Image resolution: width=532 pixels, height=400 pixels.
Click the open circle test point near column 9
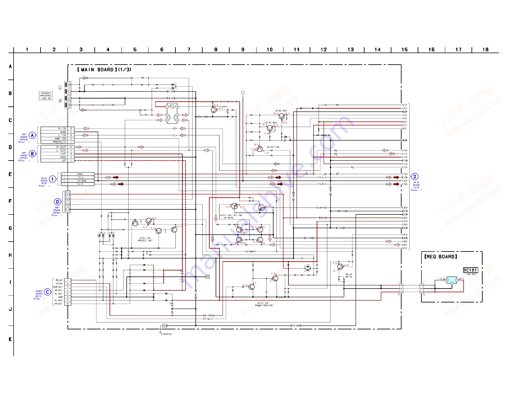tap(243, 92)
